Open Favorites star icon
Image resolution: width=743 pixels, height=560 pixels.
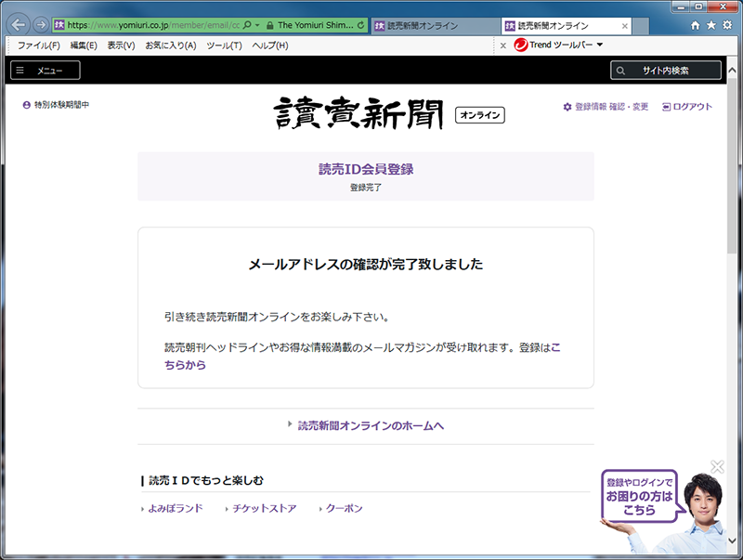(x=711, y=25)
